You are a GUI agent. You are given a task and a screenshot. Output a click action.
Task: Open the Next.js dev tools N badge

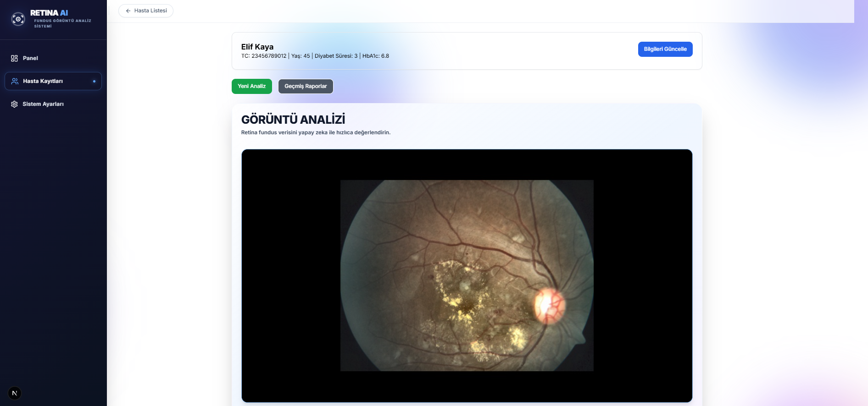click(15, 393)
